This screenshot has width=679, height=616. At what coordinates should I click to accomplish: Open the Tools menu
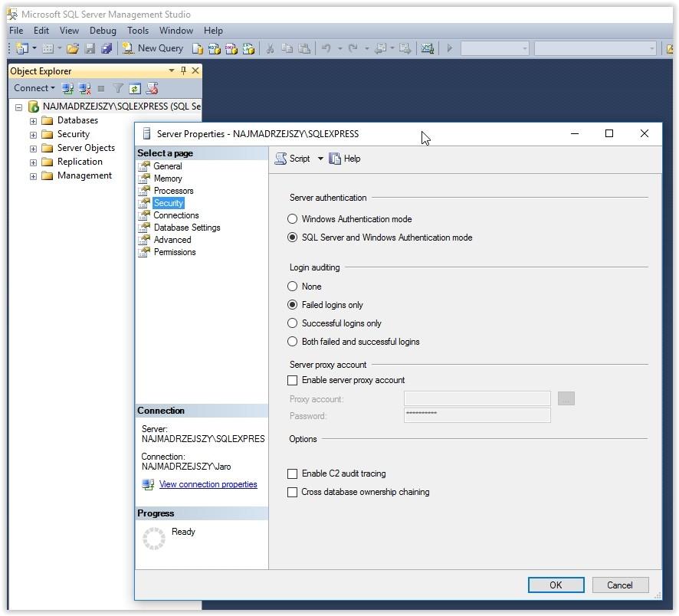click(x=138, y=31)
